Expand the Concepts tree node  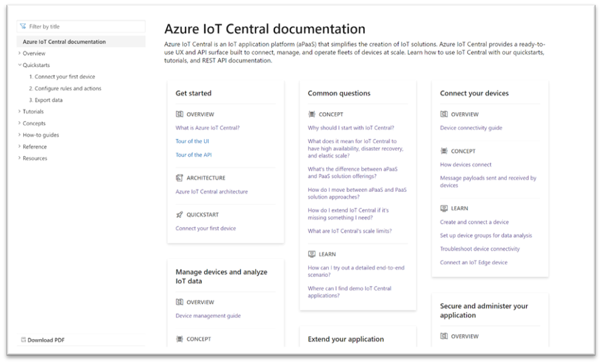point(20,124)
